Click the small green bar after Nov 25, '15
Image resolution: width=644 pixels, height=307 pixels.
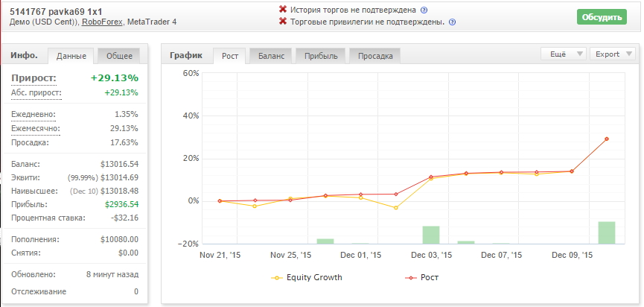click(x=325, y=241)
